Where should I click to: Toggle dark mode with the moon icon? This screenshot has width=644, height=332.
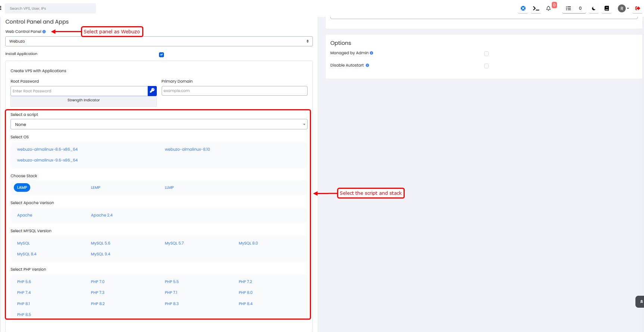[x=594, y=8]
